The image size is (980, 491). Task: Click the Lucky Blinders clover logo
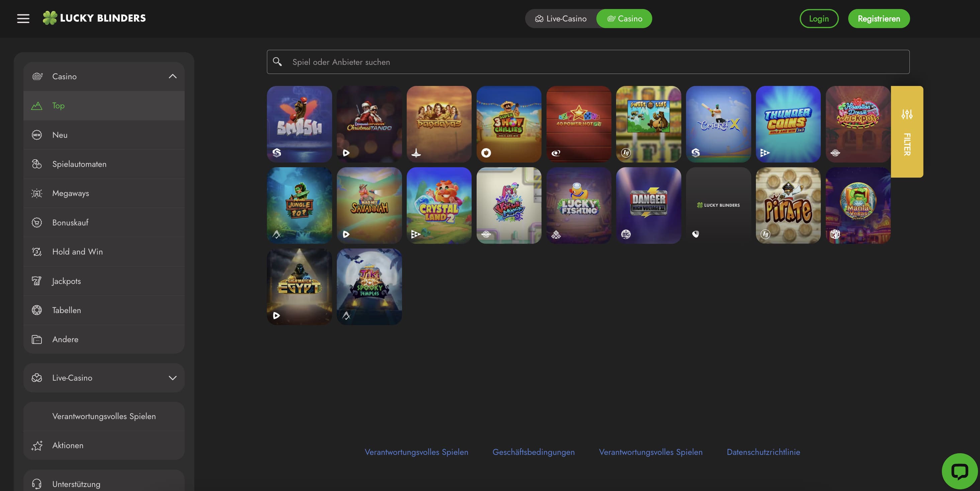click(x=50, y=18)
